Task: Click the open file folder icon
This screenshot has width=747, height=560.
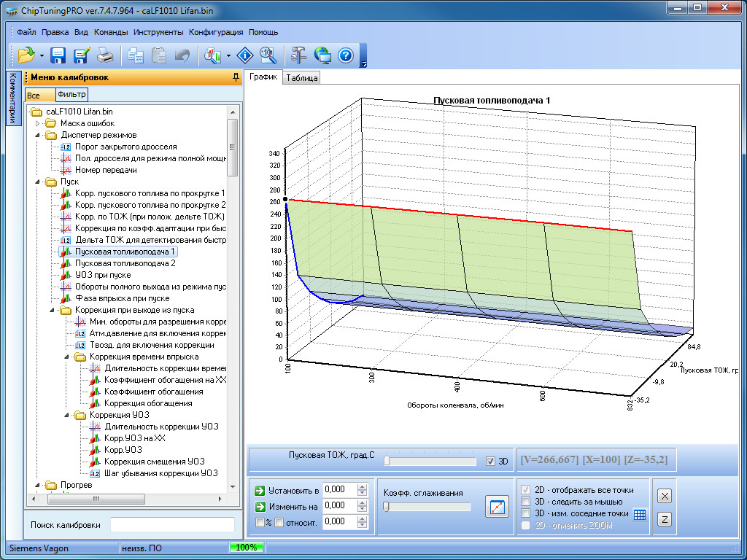Action: [x=26, y=55]
